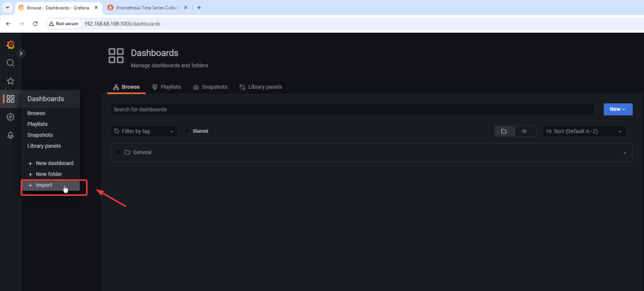Enable the Starred filter checkbox
Screen dimensions: 644x291
pos(187,131)
